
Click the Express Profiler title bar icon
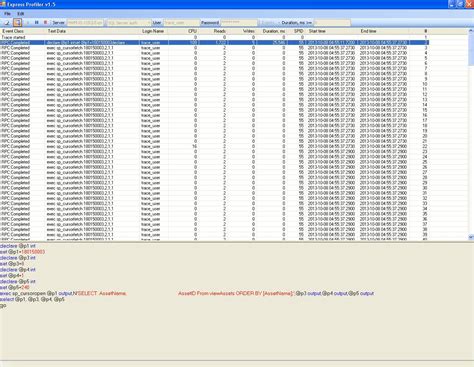pyautogui.click(x=3, y=4)
